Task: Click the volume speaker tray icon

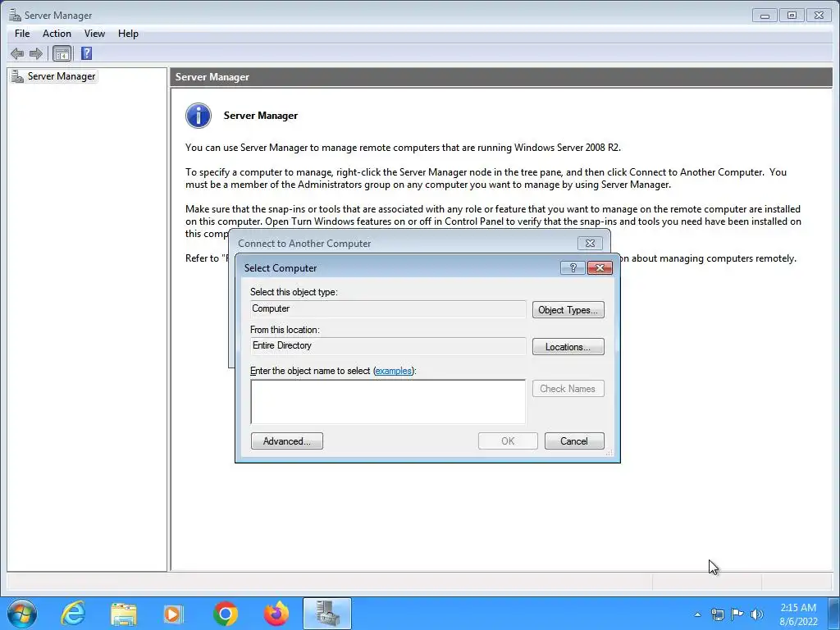Action: click(757, 614)
